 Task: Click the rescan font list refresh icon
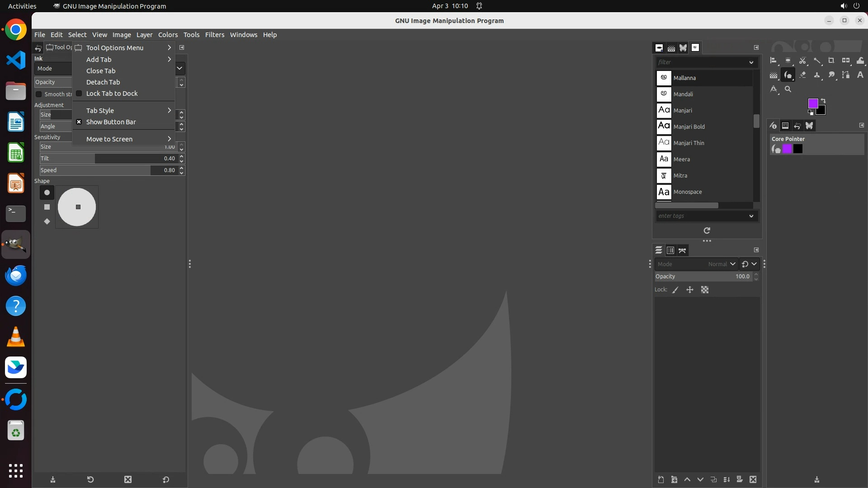[x=707, y=230]
